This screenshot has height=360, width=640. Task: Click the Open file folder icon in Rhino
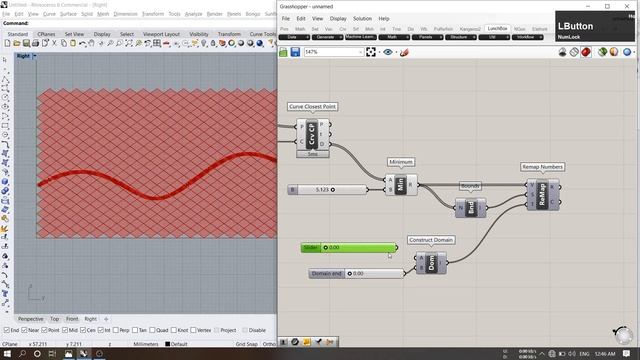pyautogui.click(x=17, y=43)
